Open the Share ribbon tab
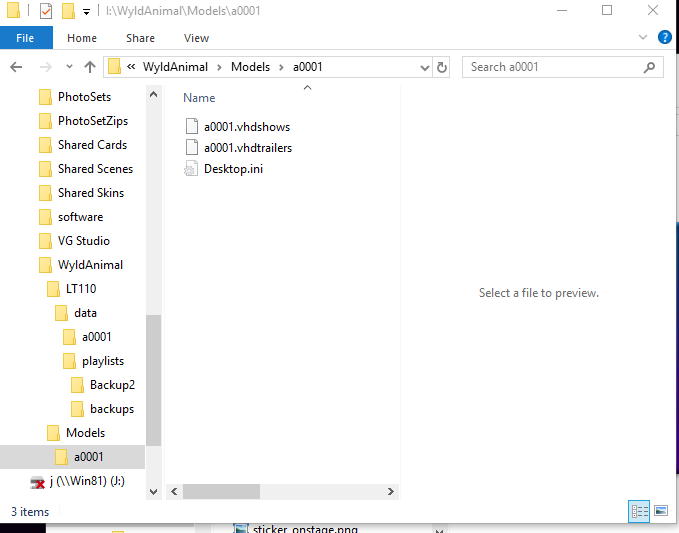679x533 pixels. coord(140,38)
